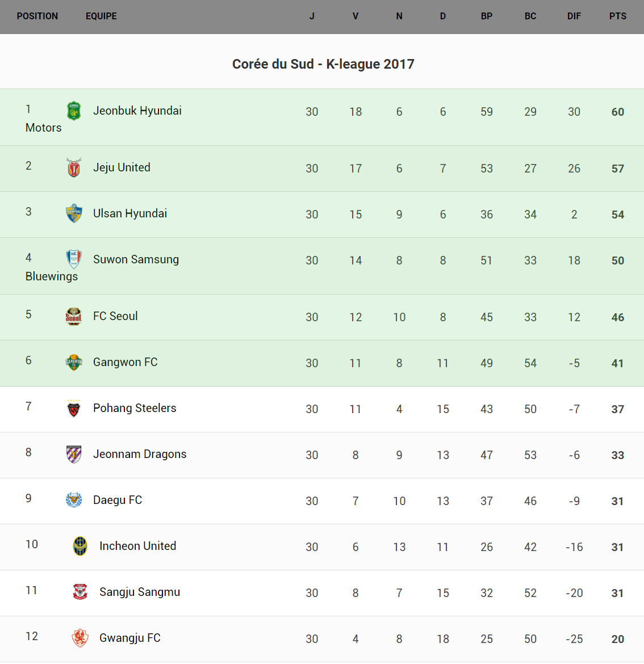Click the Jeonbuk Hyundai Motors club crest

(74, 111)
